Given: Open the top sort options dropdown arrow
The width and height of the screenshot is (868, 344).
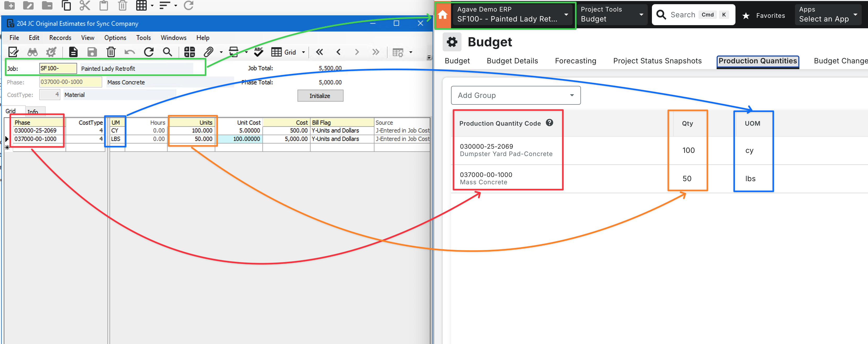Looking at the screenshot, I should [175, 5].
